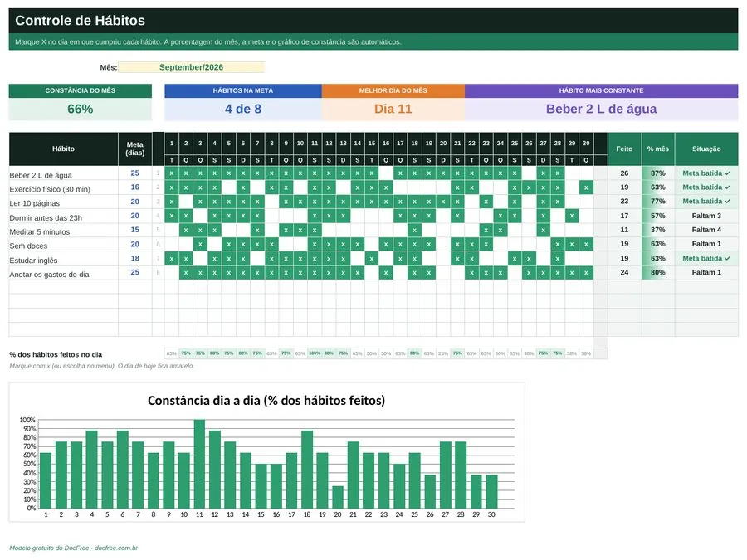747x560 pixels.
Task: Click the 'Controle de Hábitos' title
Action: tap(80, 21)
